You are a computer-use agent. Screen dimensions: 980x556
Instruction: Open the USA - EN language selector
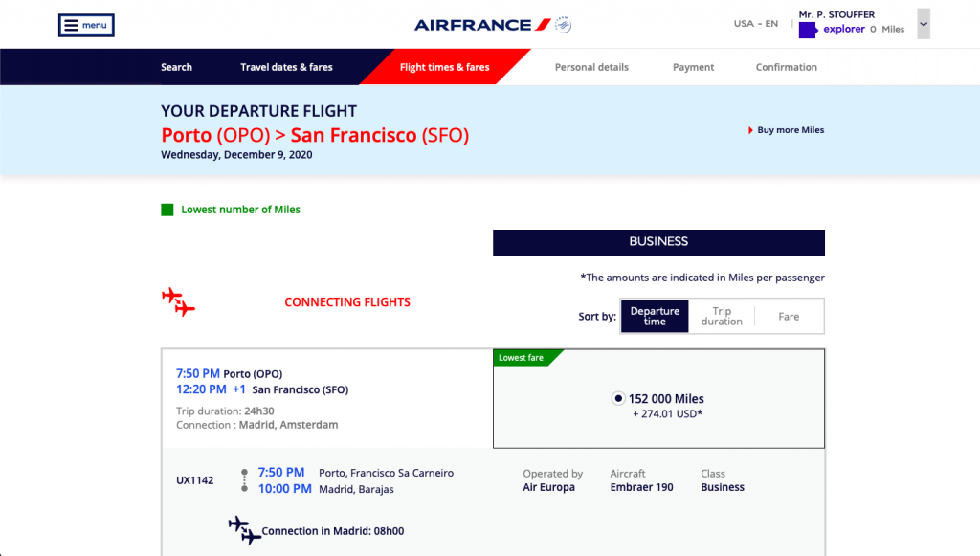[x=756, y=24]
